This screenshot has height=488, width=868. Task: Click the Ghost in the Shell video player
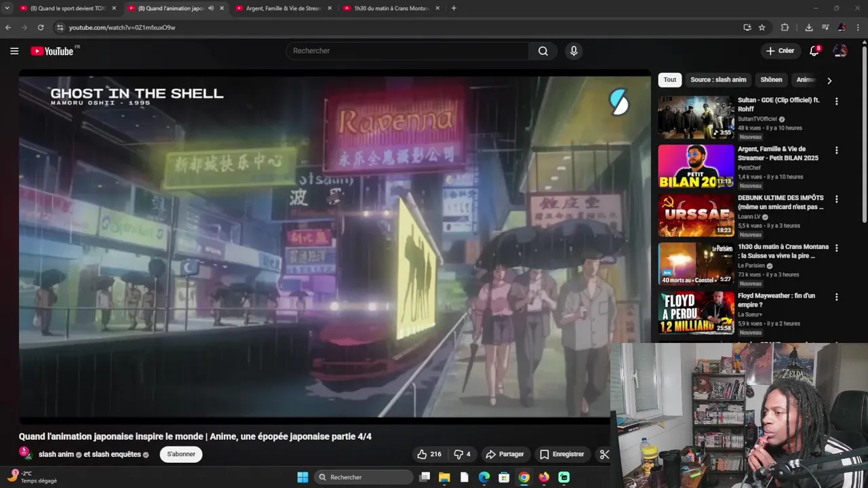pos(335,247)
